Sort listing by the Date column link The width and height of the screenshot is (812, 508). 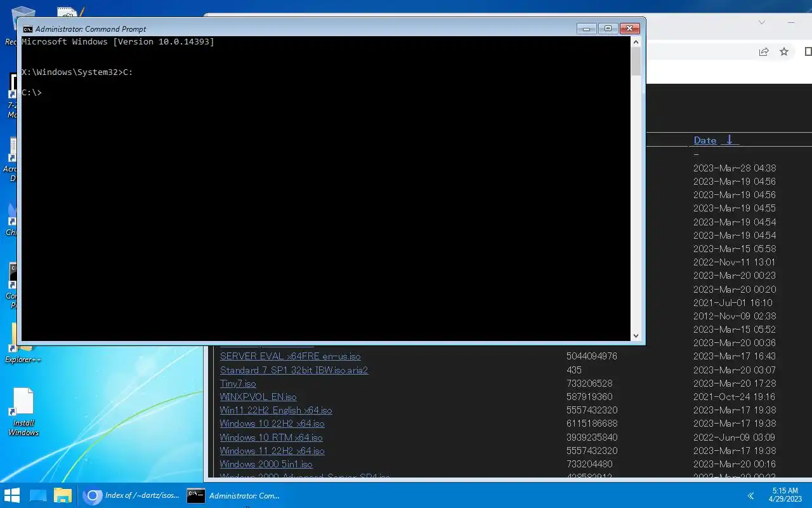(705, 140)
